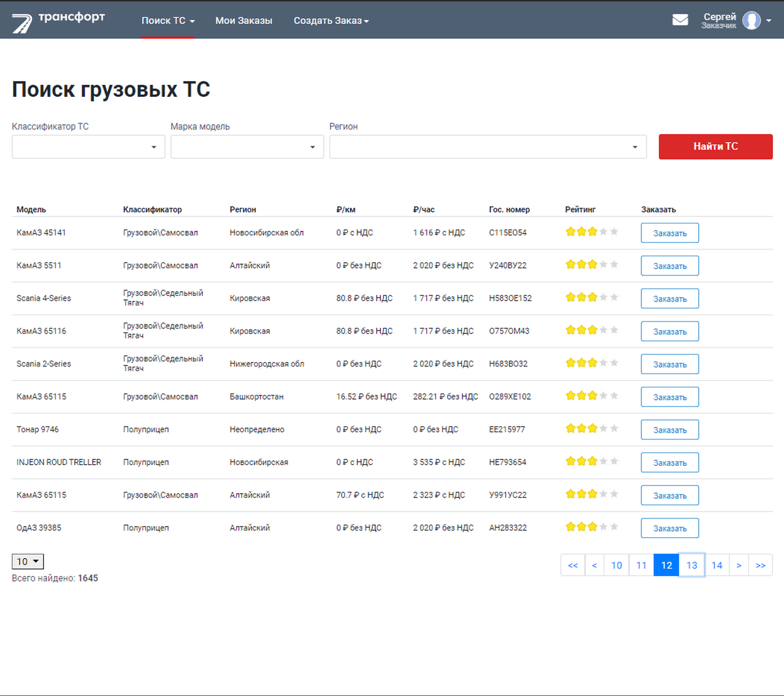The image size is (784, 696).
Task: Click price 282.21 ₽ без НДС
Action: coord(445,397)
